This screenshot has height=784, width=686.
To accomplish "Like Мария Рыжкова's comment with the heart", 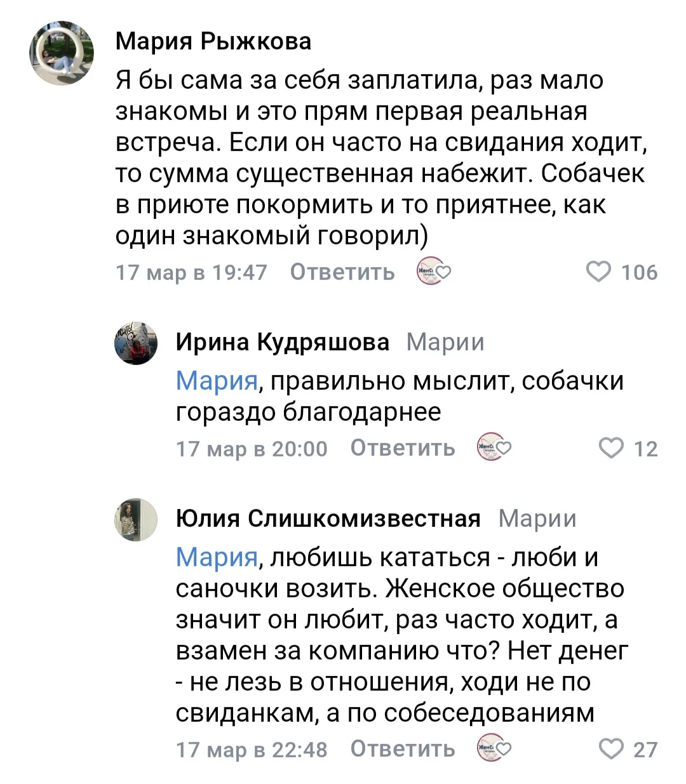I will click(x=598, y=272).
